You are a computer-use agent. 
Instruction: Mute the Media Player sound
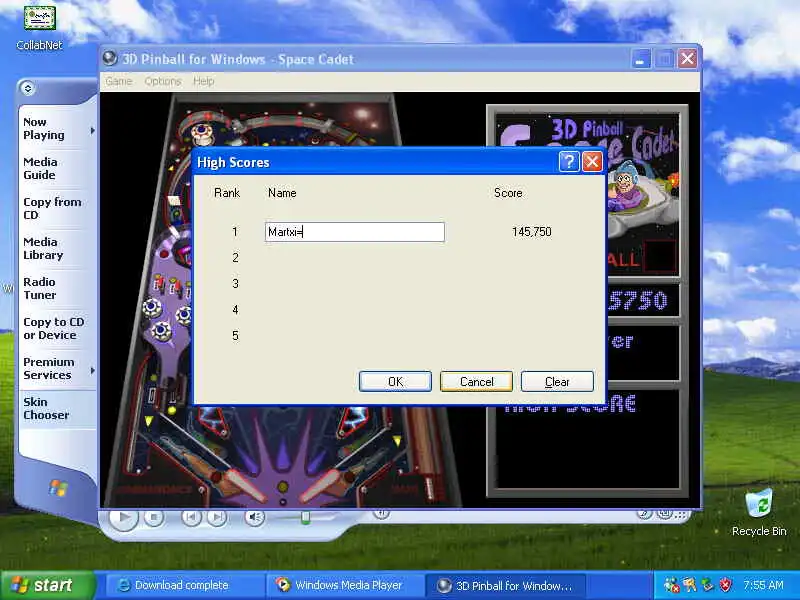click(254, 517)
